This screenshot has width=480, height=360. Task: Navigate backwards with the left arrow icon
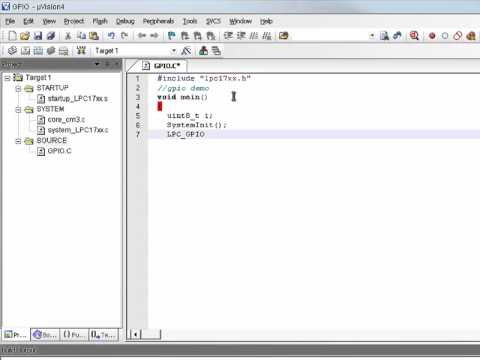[x=142, y=36]
